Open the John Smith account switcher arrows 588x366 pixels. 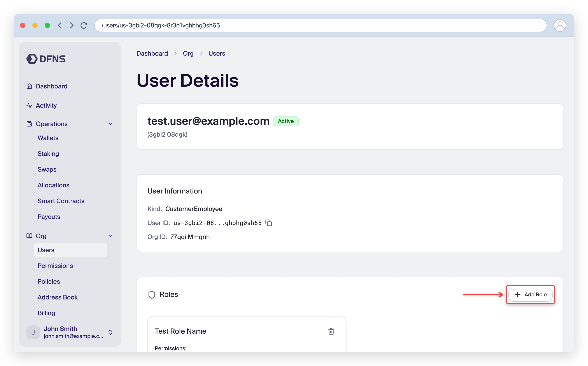110,332
